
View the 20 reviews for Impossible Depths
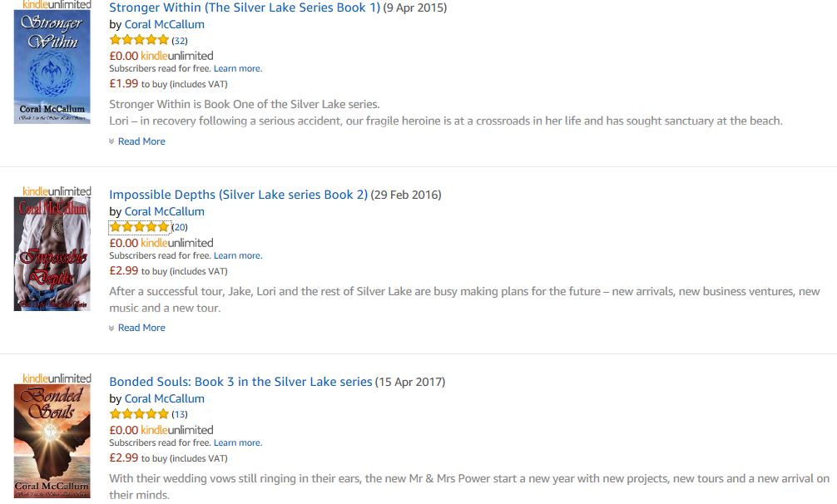point(180,227)
